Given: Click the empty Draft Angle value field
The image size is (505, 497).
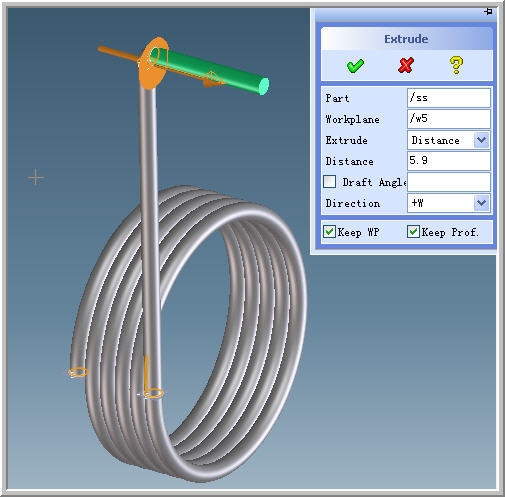Looking at the screenshot, I should 449,182.
